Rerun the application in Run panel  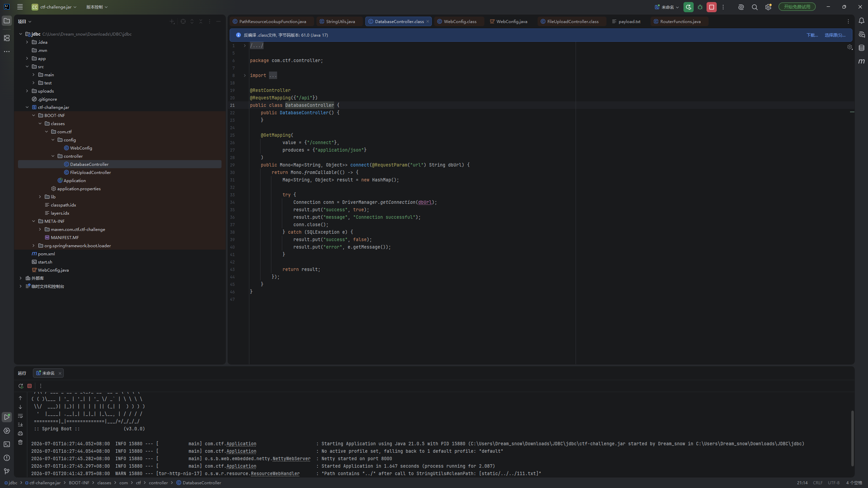(x=21, y=386)
